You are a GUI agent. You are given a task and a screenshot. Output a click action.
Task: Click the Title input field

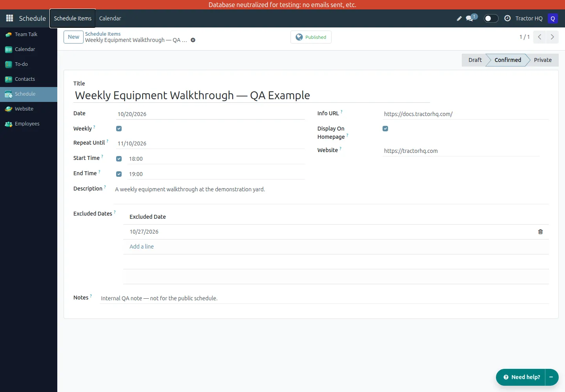tap(252, 95)
